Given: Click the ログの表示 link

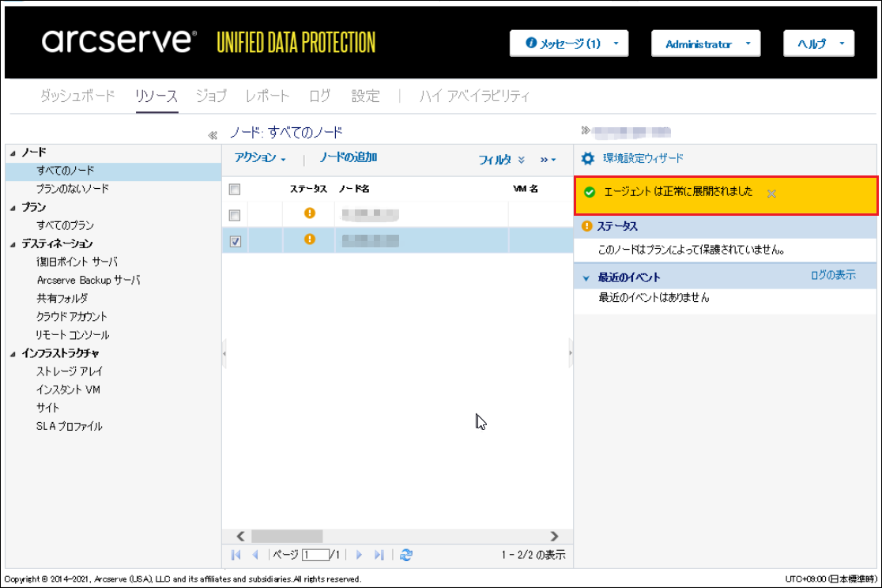Looking at the screenshot, I should click(x=832, y=275).
